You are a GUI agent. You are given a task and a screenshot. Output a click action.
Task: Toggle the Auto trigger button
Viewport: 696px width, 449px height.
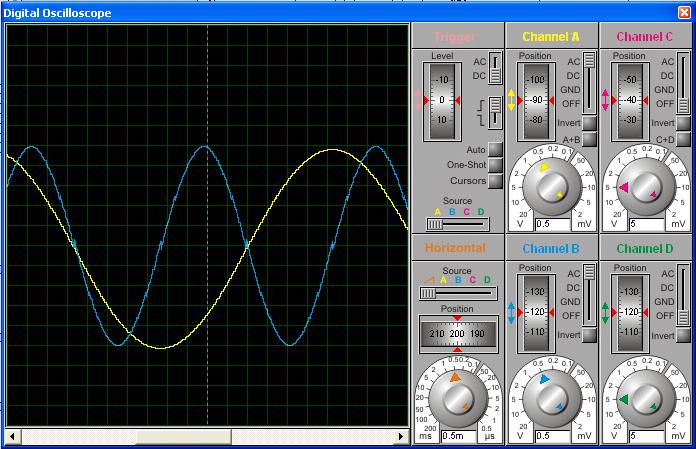pos(495,150)
